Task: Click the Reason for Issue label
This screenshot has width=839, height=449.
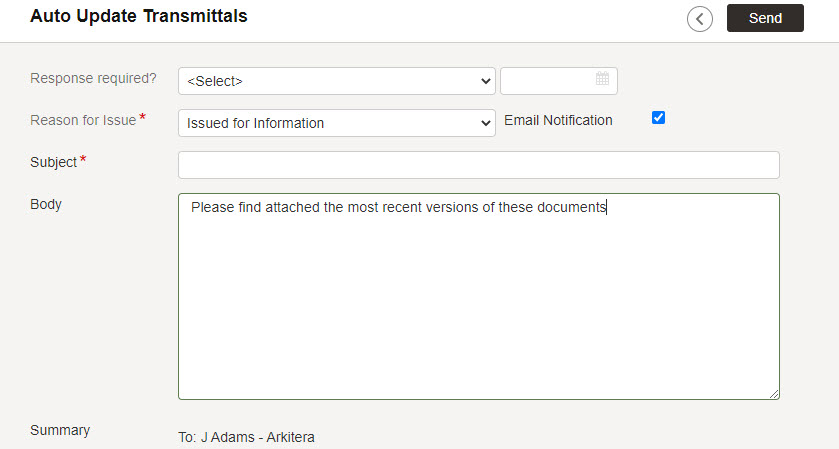Action: (83, 120)
